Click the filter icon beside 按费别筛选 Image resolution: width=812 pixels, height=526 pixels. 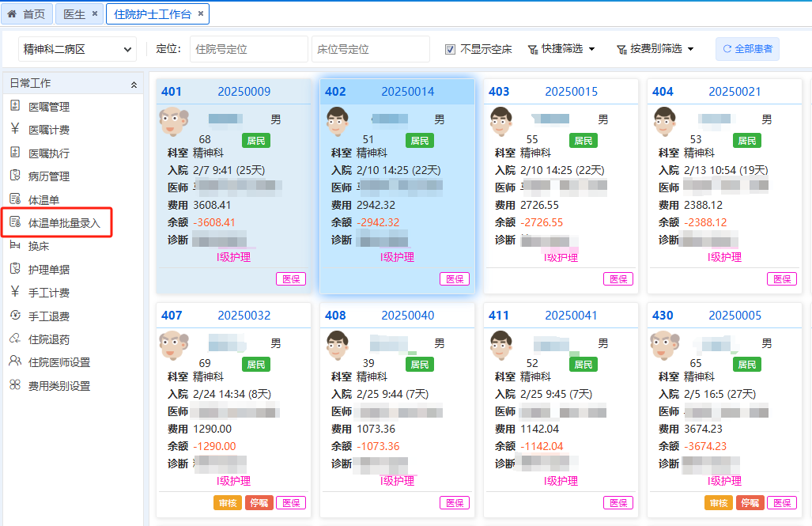coord(621,49)
